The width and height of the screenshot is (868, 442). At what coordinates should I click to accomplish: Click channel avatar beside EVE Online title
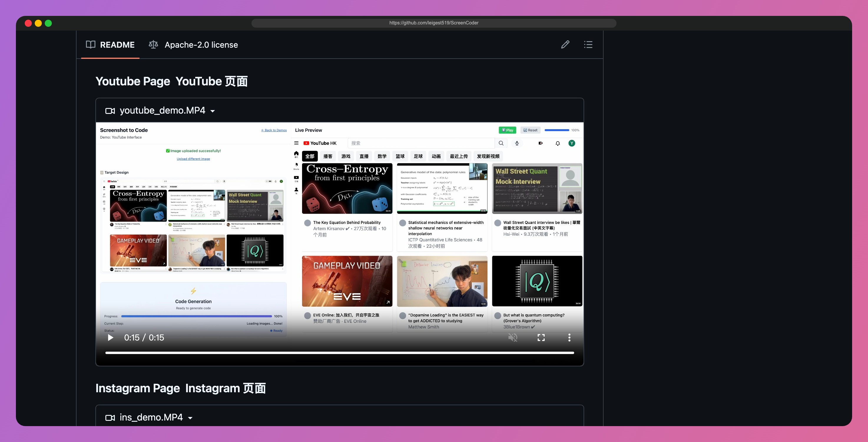click(307, 316)
